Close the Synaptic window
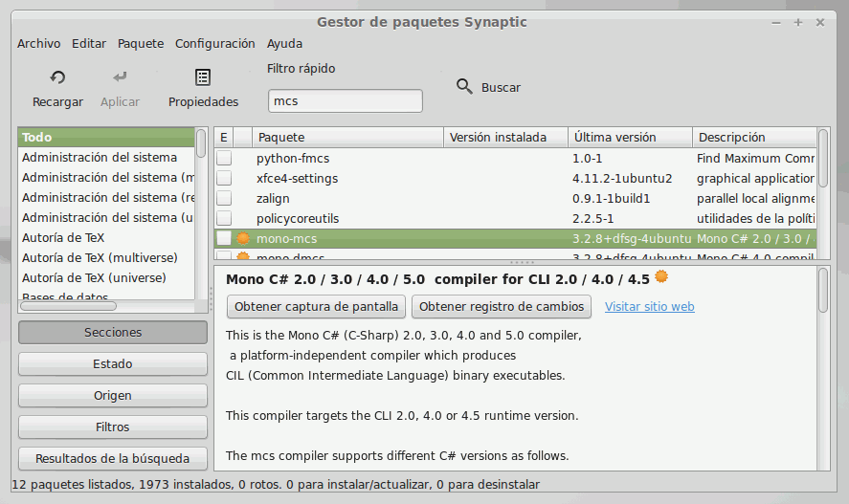 [819, 22]
